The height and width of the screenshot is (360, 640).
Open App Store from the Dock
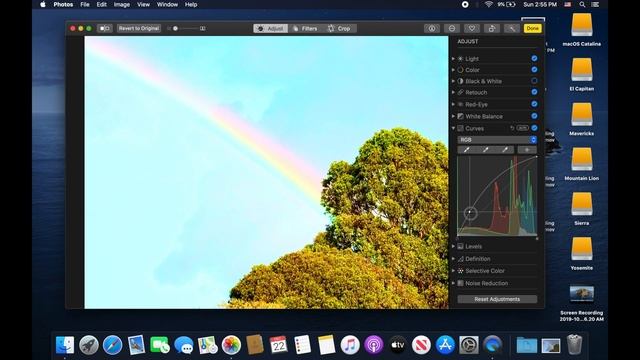[445, 345]
